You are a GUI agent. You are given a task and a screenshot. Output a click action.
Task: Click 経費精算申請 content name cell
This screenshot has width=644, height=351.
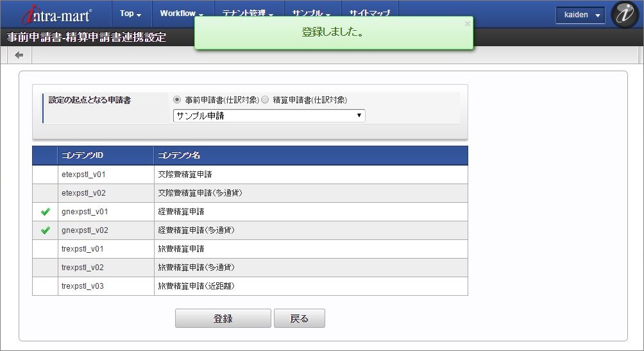311,212
